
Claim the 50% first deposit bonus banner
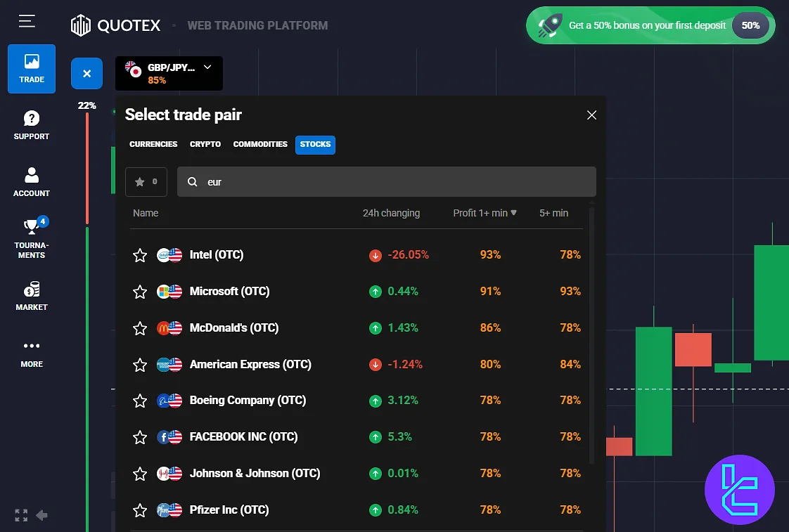point(650,25)
